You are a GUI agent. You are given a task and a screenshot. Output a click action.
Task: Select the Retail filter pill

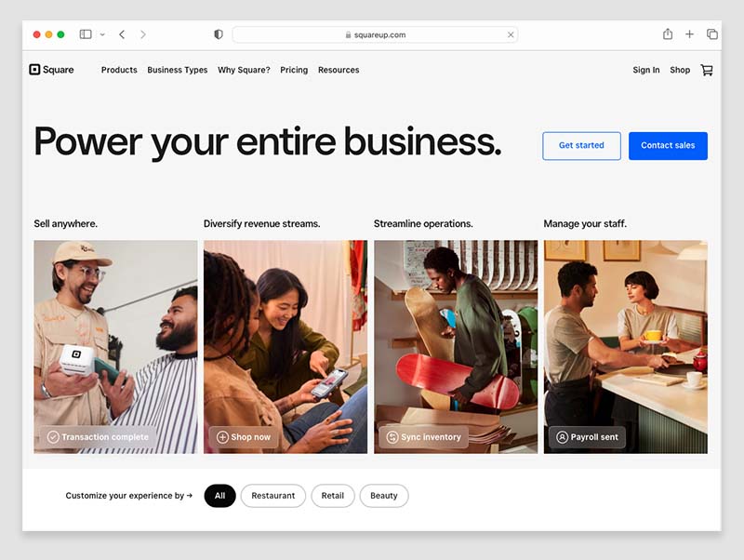(333, 496)
